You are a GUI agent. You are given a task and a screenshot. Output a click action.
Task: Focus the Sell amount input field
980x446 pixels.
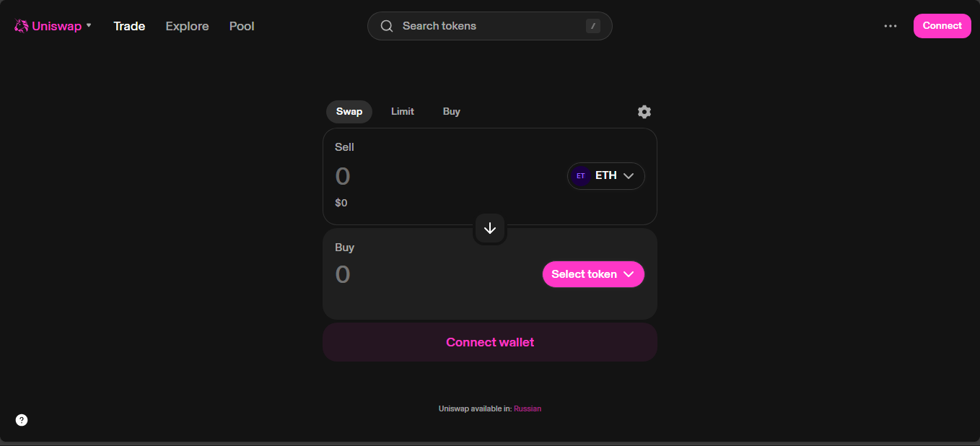433,176
